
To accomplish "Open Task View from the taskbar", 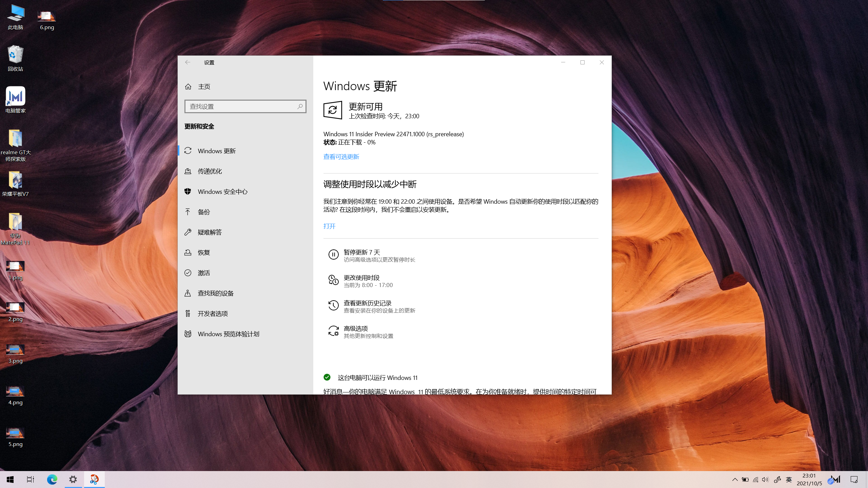I will click(x=31, y=480).
